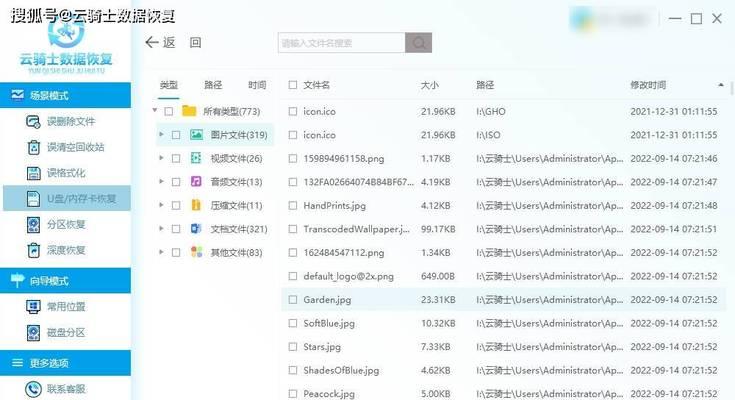Sort by the 文件名 column header
Screen dimensions: 735x400
316,85
